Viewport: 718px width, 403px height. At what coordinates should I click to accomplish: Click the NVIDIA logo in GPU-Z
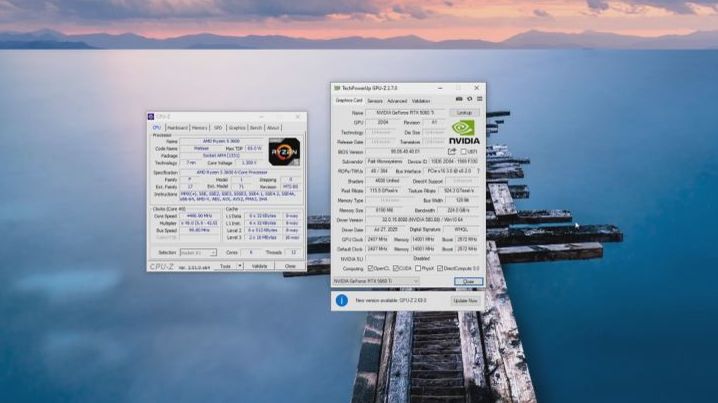463,132
